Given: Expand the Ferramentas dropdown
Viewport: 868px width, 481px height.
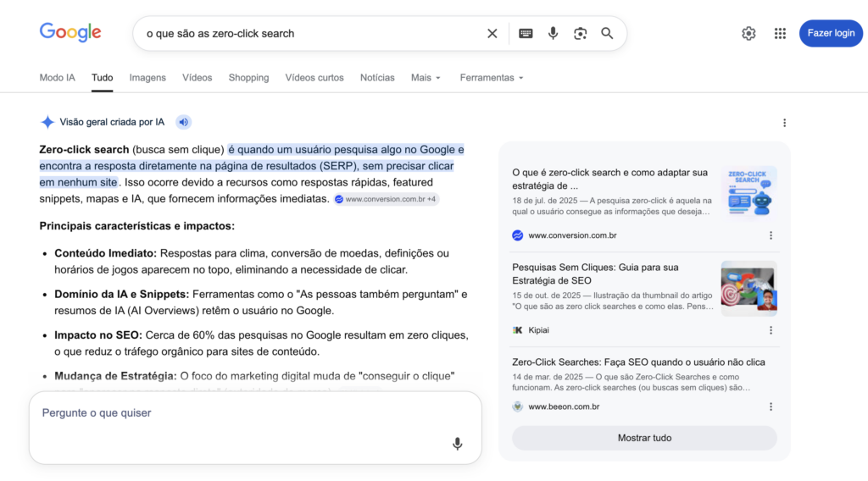Looking at the screenshot, I should (x=492, y=77).
